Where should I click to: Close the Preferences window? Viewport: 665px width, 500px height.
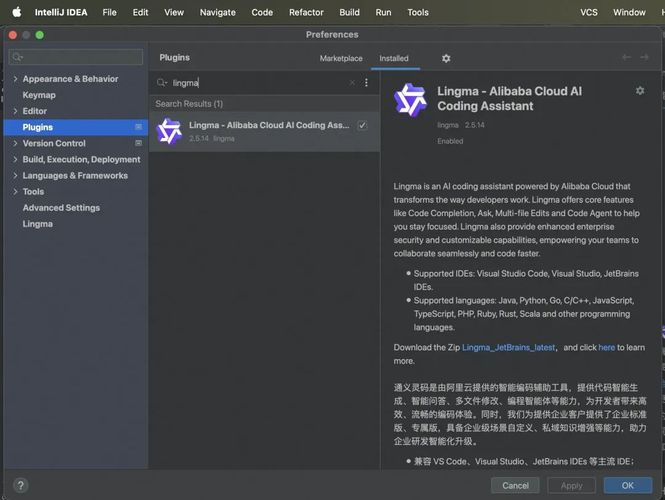pyautogui.click(x=13, y=35)
